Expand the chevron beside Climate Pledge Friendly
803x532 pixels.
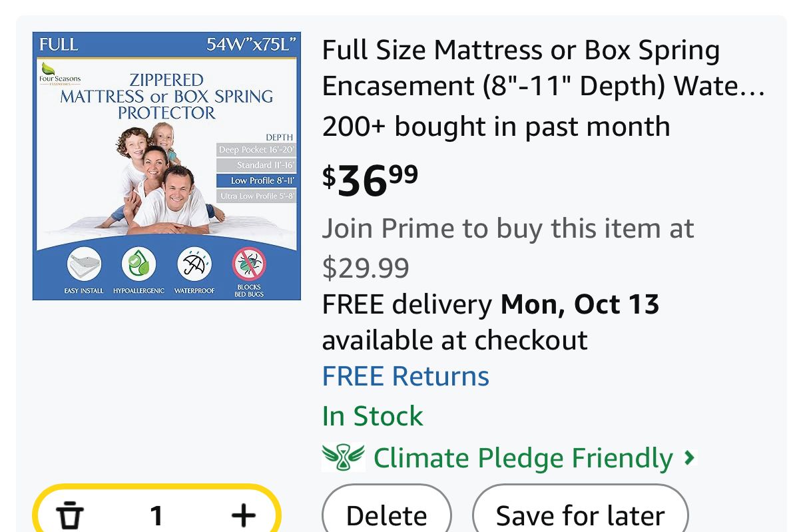pyautogui.click(x=690, y=458)
